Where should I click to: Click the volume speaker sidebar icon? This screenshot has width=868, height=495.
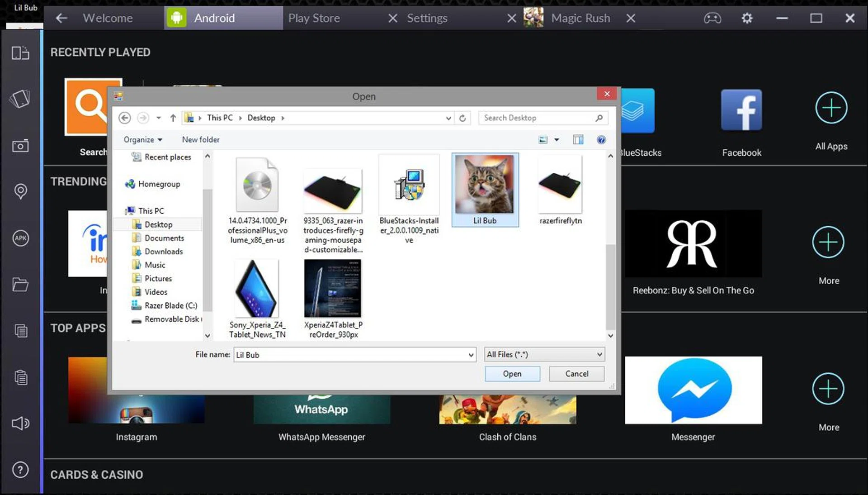pos(20,424)
